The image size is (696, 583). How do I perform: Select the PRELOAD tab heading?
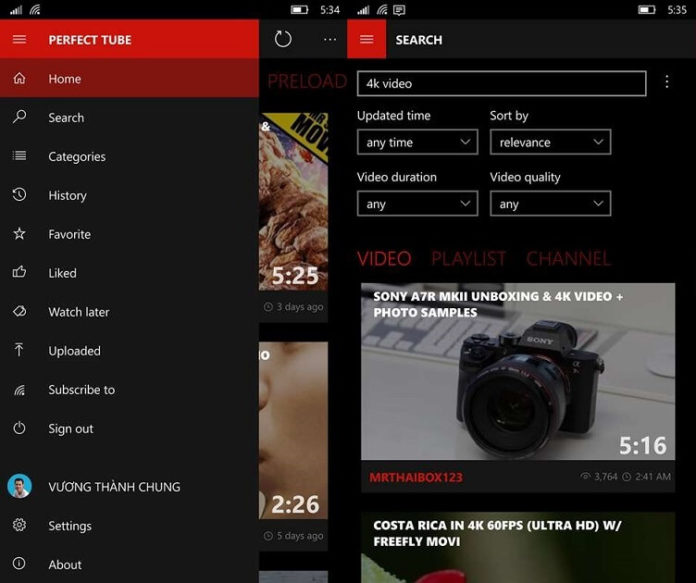(x=307, y=81)
